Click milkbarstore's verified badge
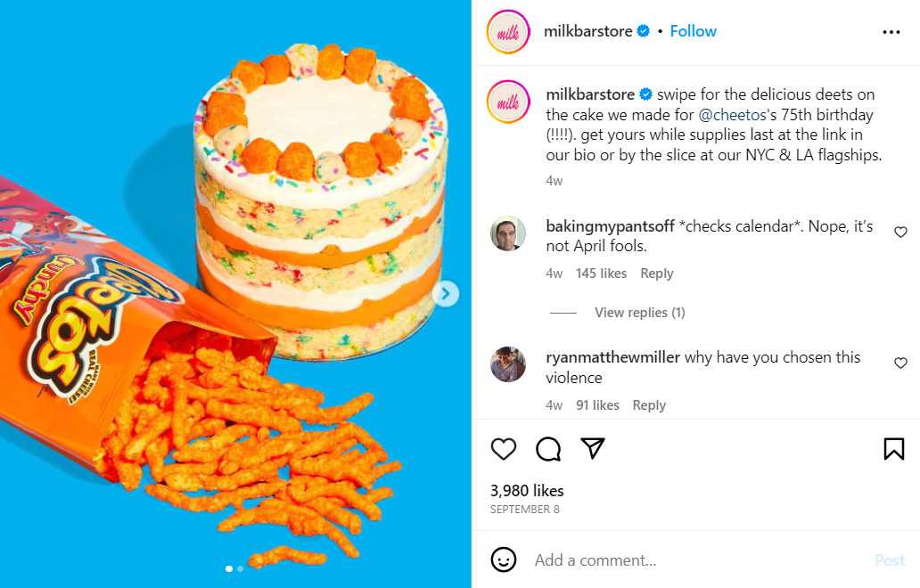 point(644,30)
